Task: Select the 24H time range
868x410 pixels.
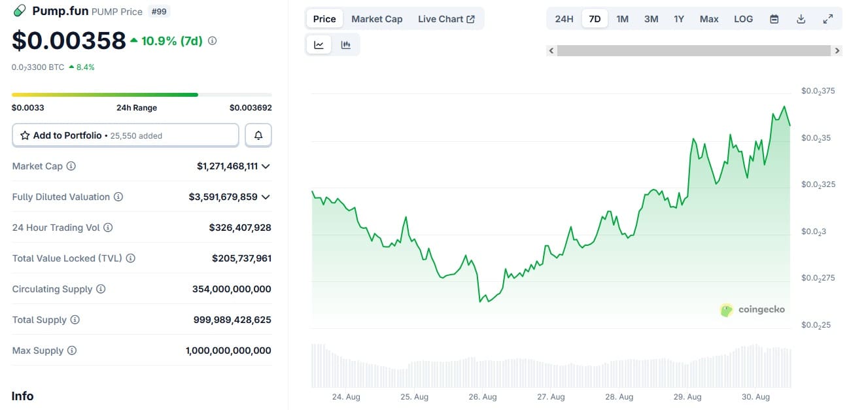Action: coord(564,19)
